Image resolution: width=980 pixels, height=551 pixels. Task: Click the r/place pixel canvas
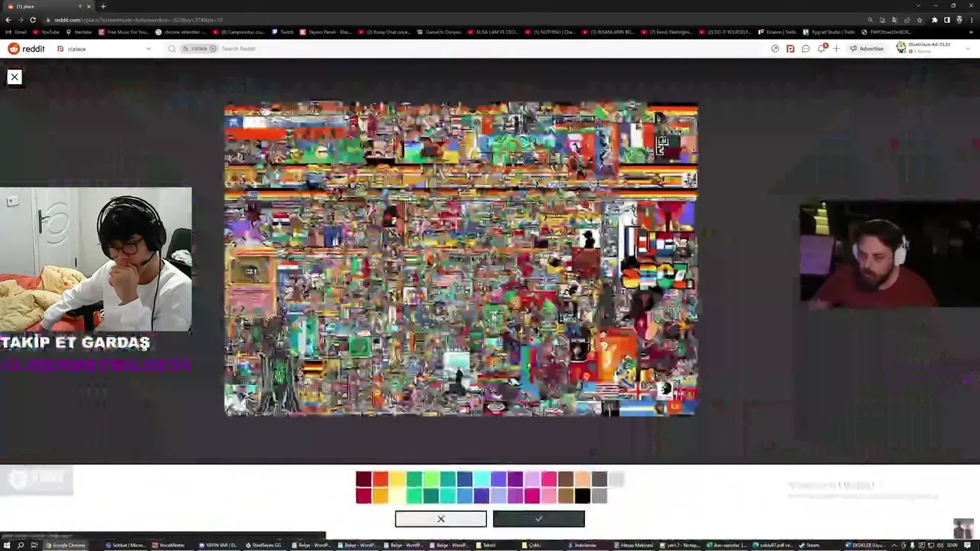[x=461, y=259]
